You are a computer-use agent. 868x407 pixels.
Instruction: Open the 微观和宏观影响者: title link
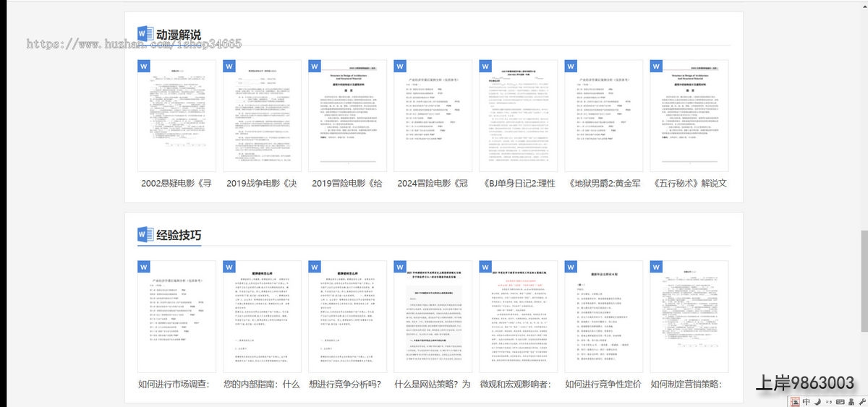pyautogui.click(x=516, y=385)
